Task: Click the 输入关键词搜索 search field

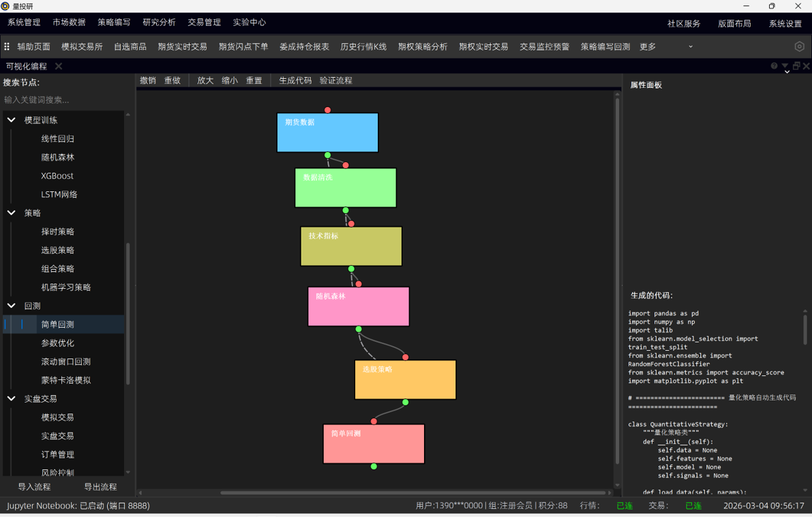Action: pyautogui.click(x=63, y=99)
